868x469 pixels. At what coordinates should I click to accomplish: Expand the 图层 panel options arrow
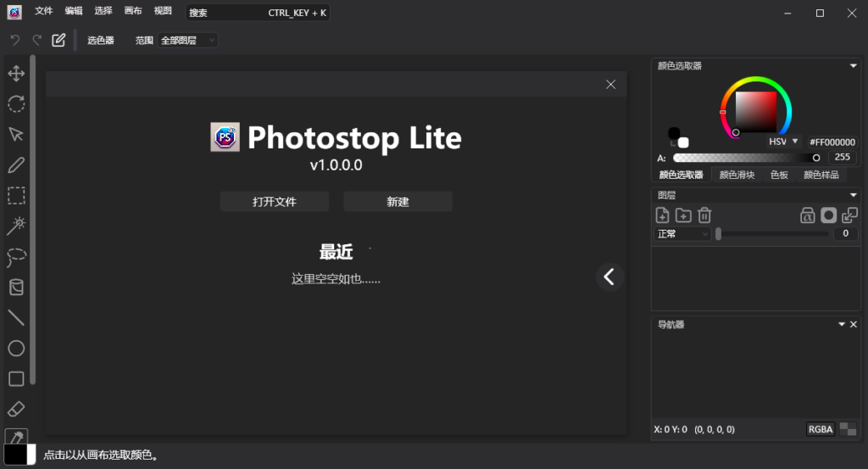click(853, 195)
